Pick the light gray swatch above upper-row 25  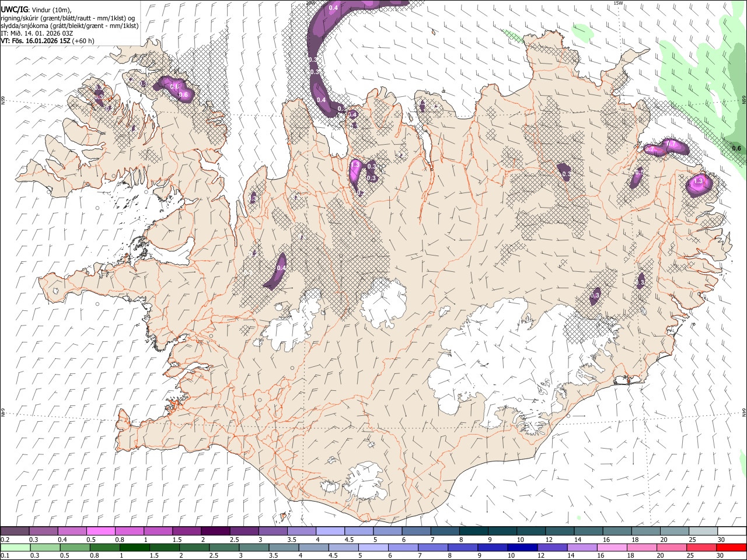coord(703,531)
